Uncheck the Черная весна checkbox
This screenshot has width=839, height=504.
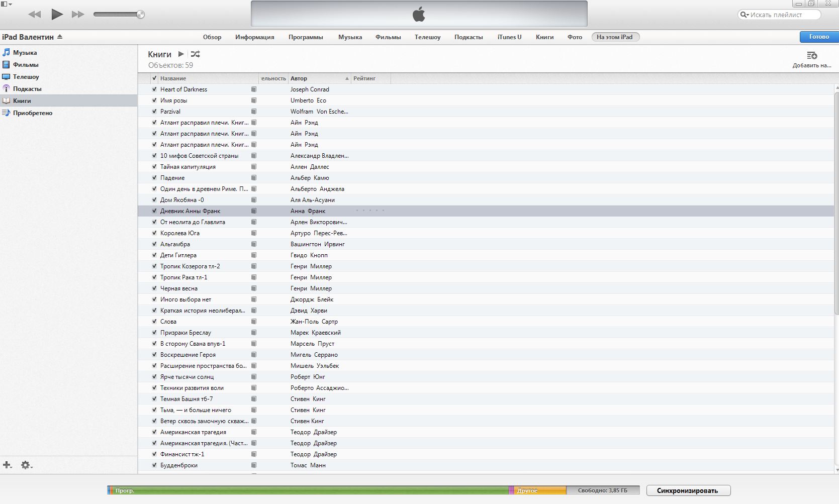154,288
